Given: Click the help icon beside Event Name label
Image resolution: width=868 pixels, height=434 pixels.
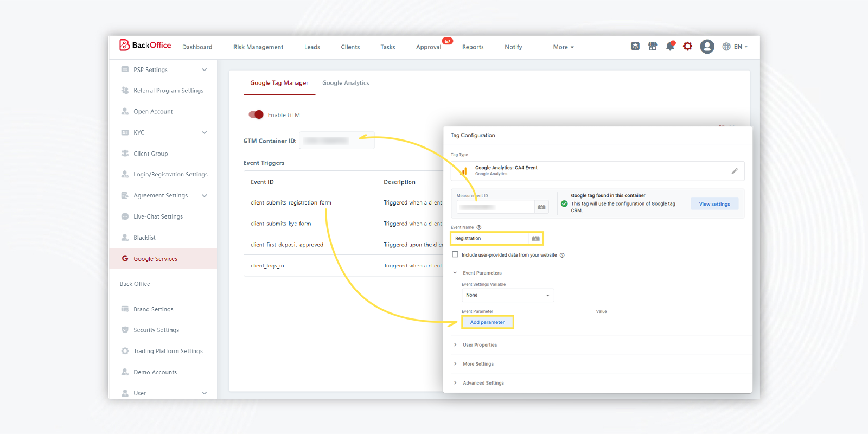Looking at the screenshot, I should point(479,227).
